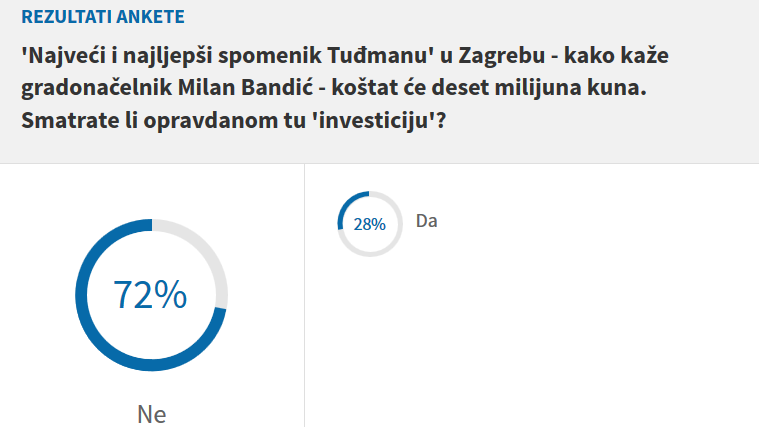Click the vertical divider between results
This screenshot has width=759, height=427.
(x=304, y=300)
